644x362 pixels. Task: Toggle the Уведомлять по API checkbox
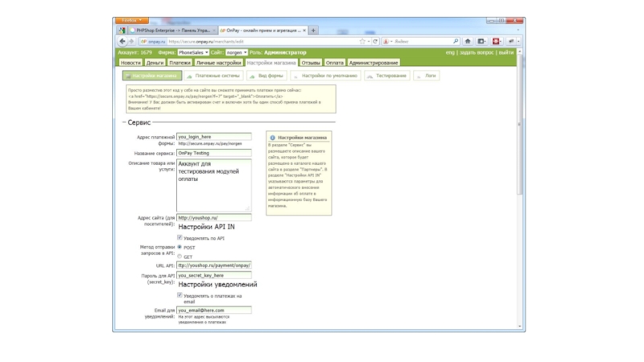point(180,237)
